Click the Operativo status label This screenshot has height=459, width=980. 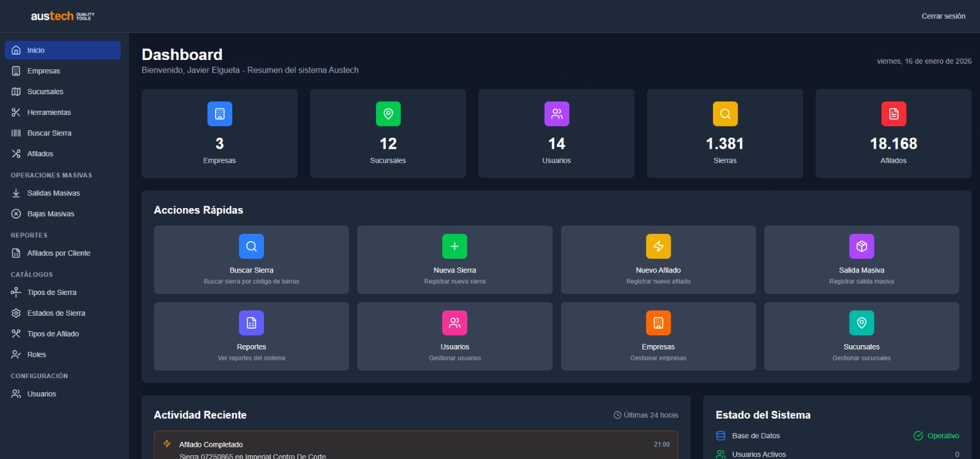943,436
